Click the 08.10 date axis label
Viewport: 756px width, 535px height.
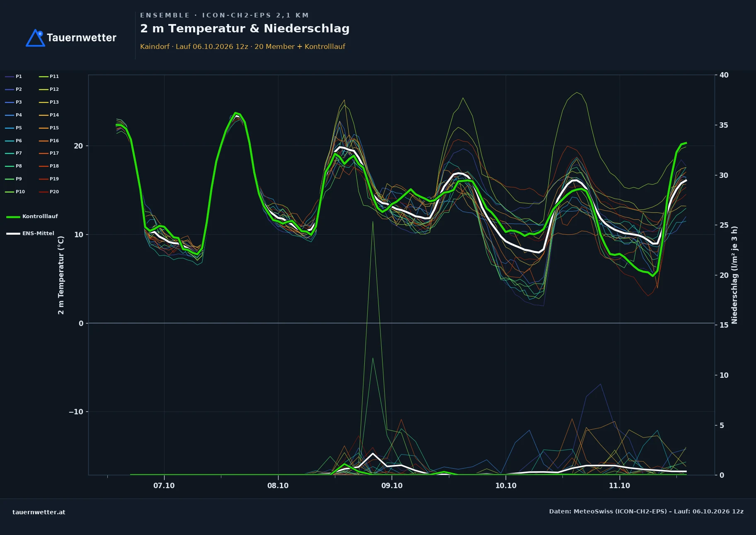click(278, 486)
